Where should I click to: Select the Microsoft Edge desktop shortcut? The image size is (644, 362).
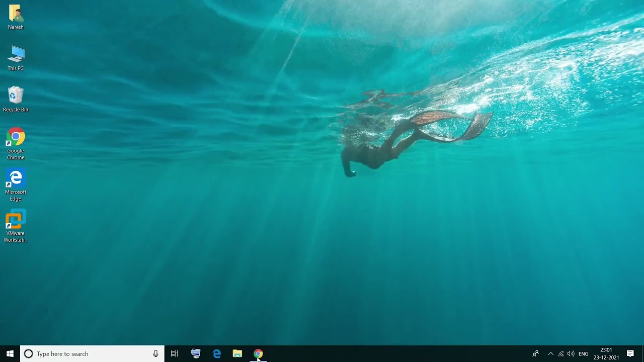coord(16,185)
